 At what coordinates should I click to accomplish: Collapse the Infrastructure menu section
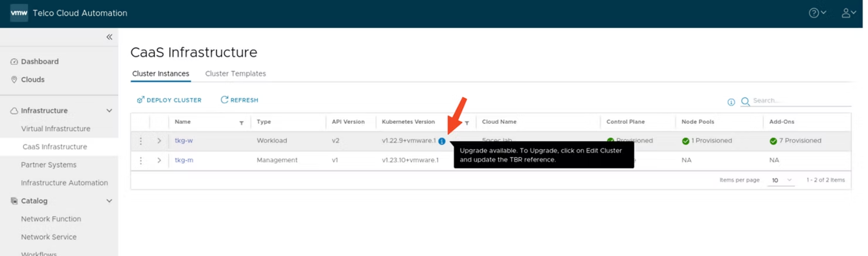tap(109, 110)
